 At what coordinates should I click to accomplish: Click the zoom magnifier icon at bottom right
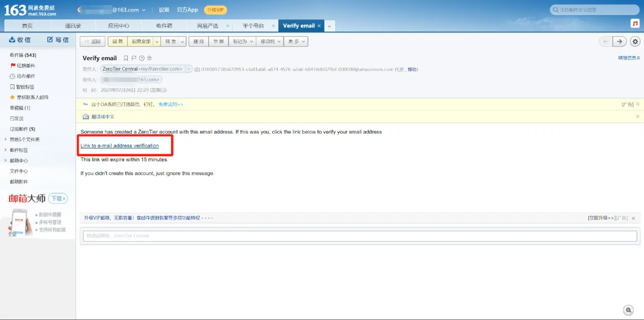coord(628,310)
